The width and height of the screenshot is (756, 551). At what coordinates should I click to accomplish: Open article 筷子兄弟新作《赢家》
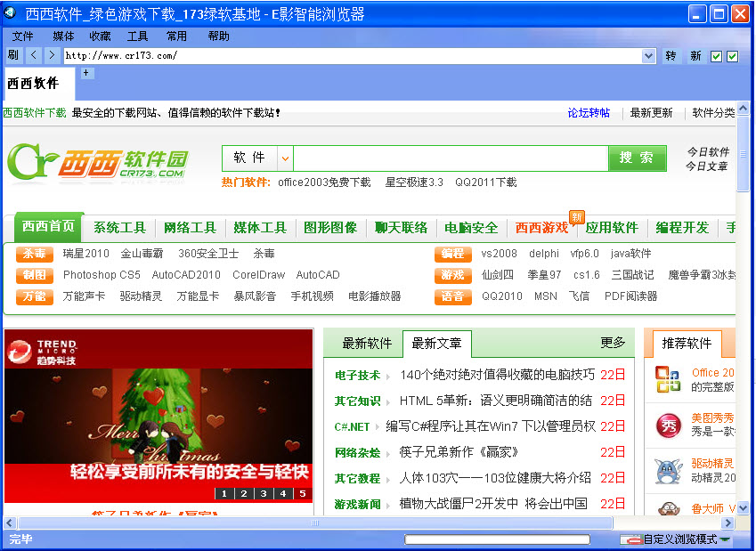(x=459, y=452)
